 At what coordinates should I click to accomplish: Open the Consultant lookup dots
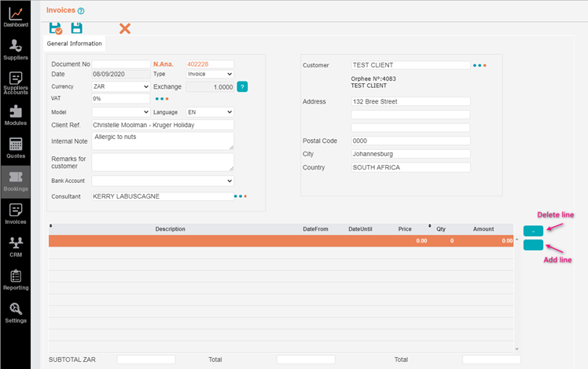(x=240, y=196)
